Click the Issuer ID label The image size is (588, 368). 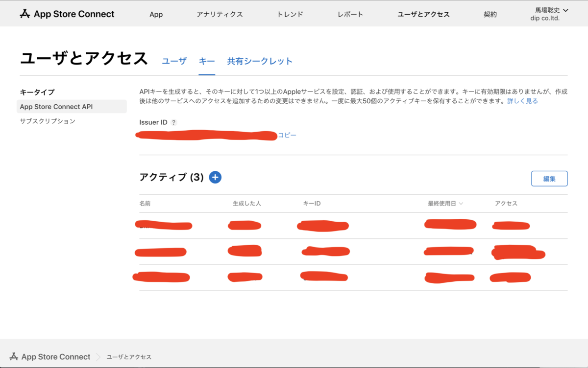click(153, 122)
